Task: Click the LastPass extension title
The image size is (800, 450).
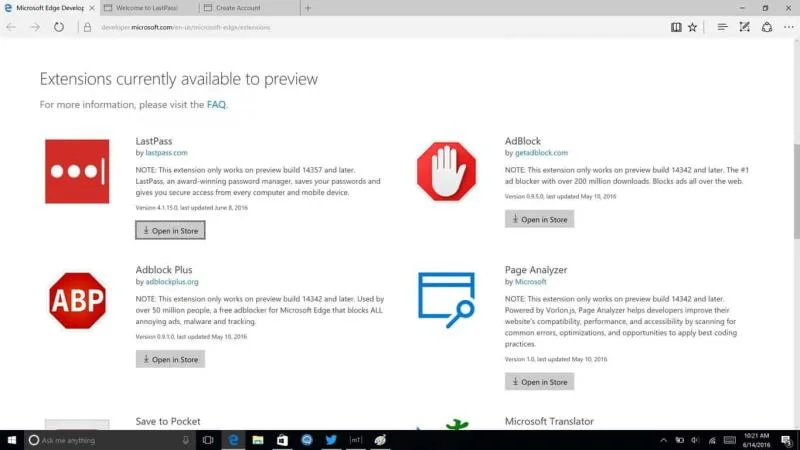Action: 154,141
